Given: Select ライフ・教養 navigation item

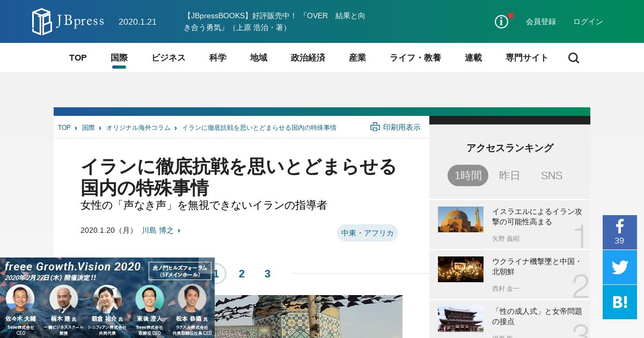Looking at the screenshot, I should (415, 58).
